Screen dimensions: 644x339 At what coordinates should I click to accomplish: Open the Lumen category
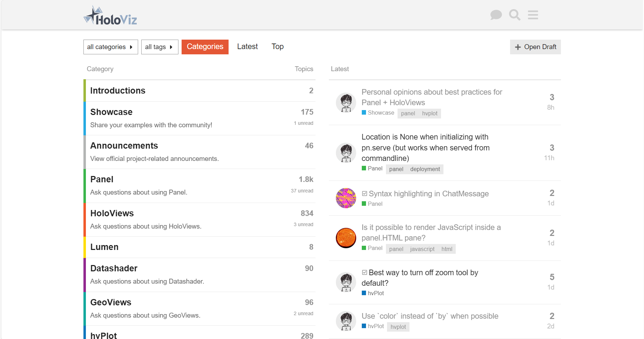coord(104,247)
